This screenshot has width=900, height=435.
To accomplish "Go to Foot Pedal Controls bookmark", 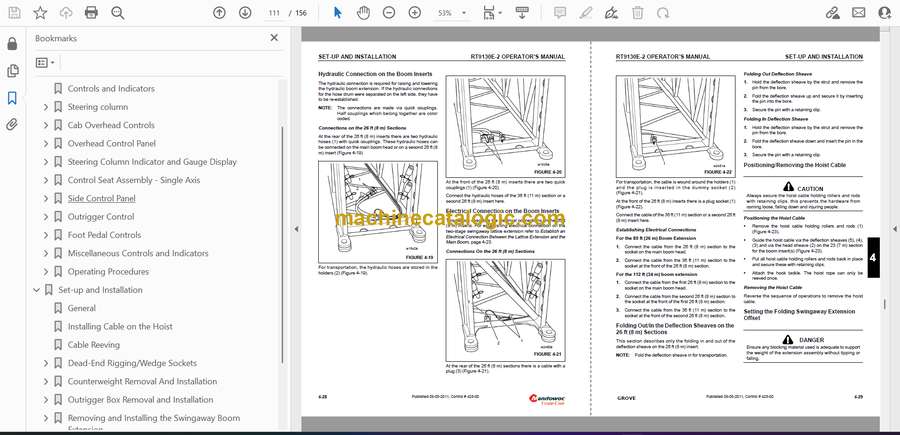I will [104, 235].
